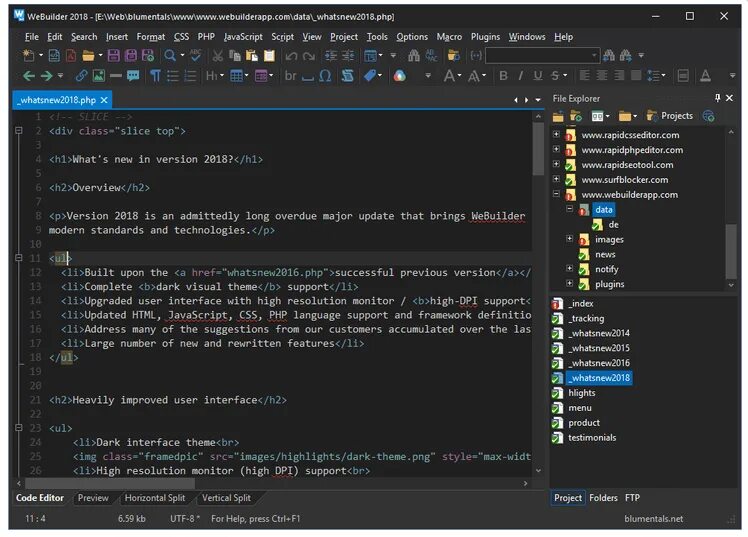Screen dimensions: 748x537
Task: Insert a special character with Omega icon
Action: point(325,76)
